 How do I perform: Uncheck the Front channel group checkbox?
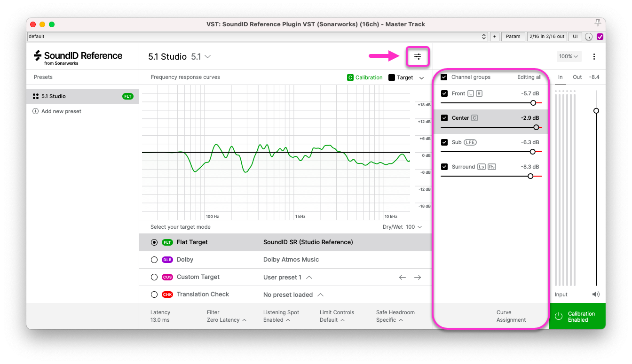pos(444,93)
